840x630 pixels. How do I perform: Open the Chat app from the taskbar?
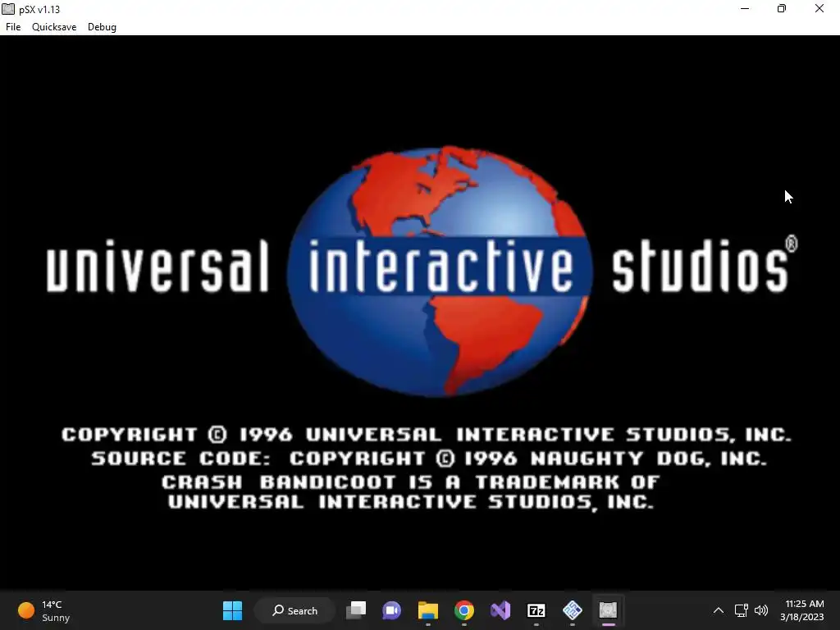tap(391, 610)
